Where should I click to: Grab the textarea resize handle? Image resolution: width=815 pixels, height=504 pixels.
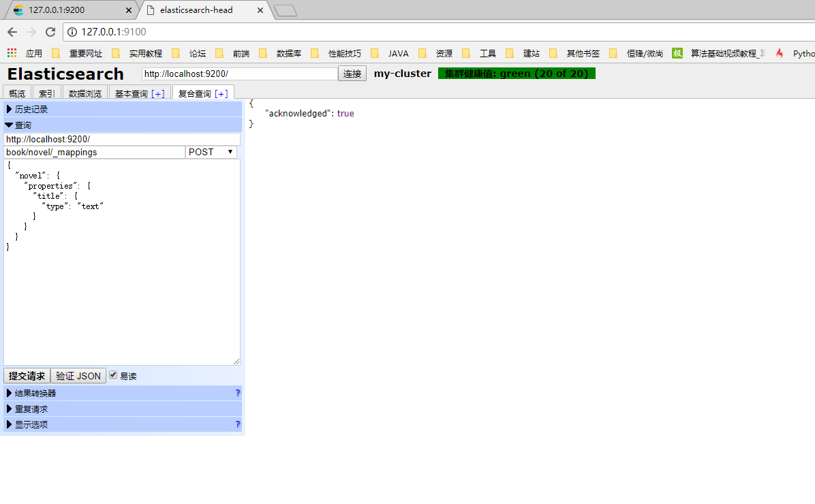tap(236, 362)
